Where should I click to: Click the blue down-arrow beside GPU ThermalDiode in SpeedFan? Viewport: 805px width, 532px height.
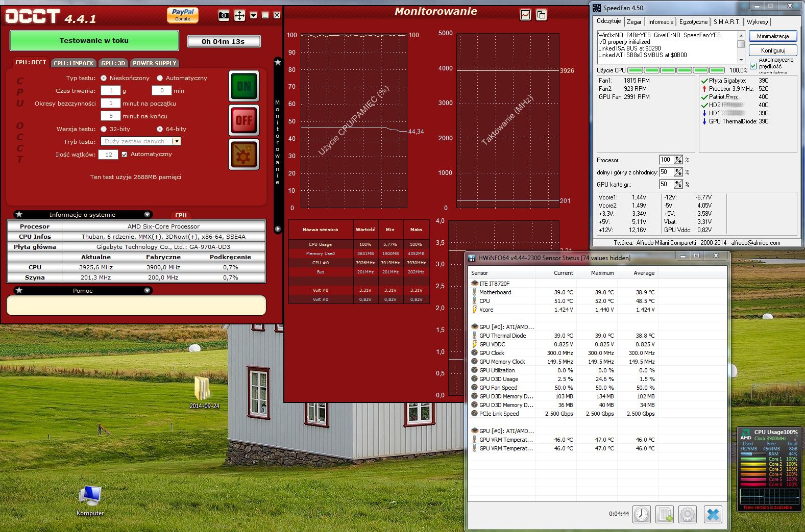(x=704, y=121)
